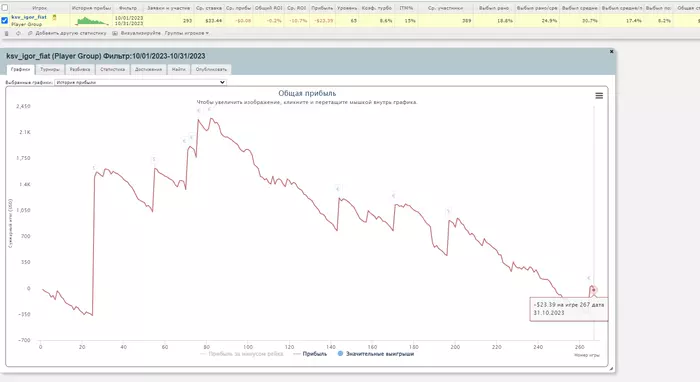Click the 30.7% value cell
Screen dimensions: 700x382
click(x=590, y=21)
